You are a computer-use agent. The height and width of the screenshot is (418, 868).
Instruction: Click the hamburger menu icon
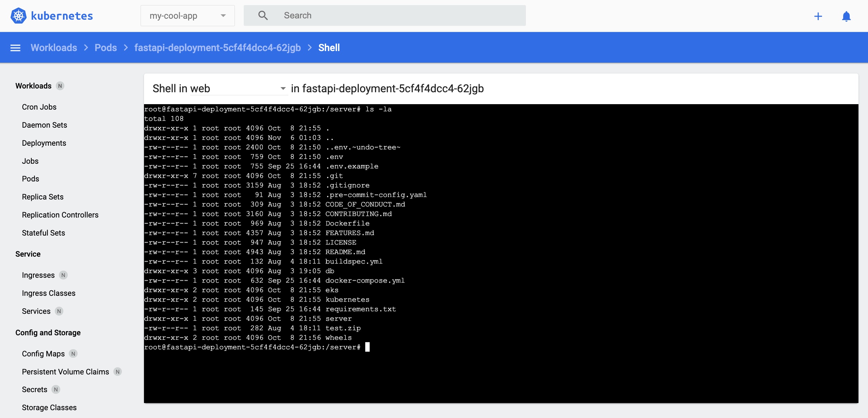[15, 48]
